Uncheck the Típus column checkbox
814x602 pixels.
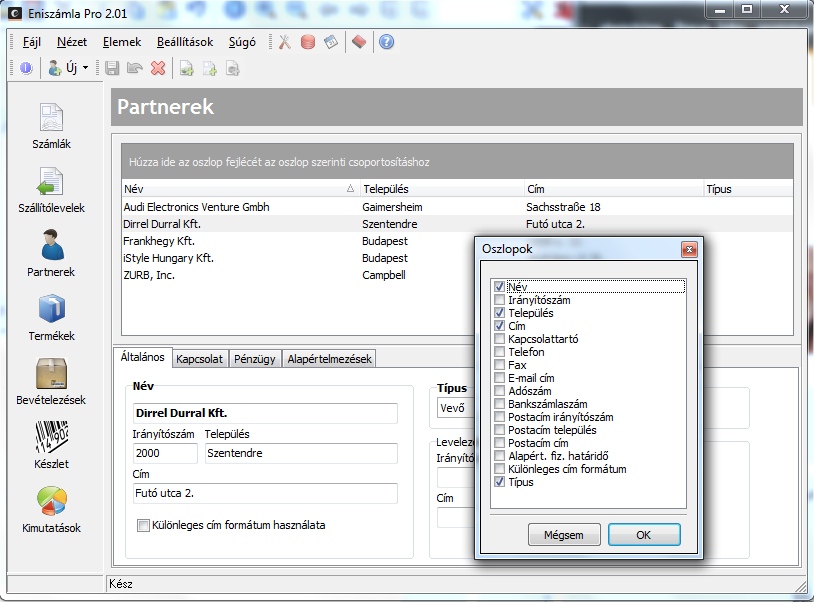click(x=499, y=482)
